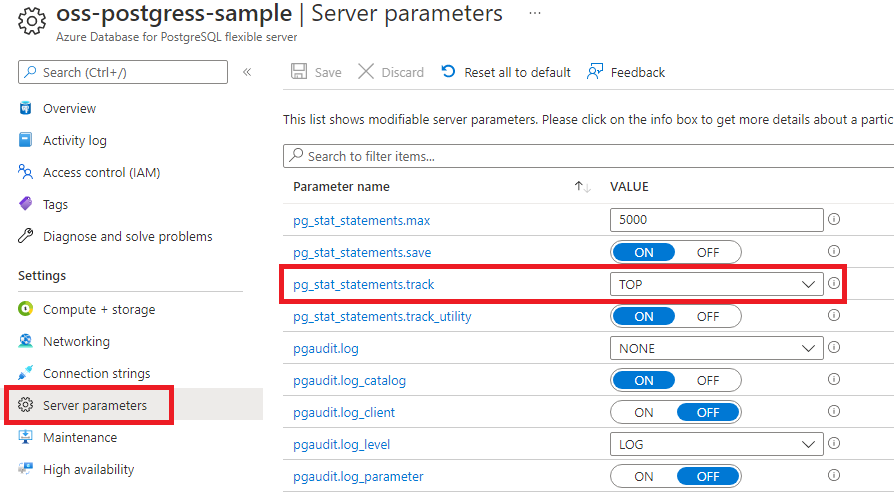
Task: Show info for pgaudit.log_parameter
Action: click(834, 474)
